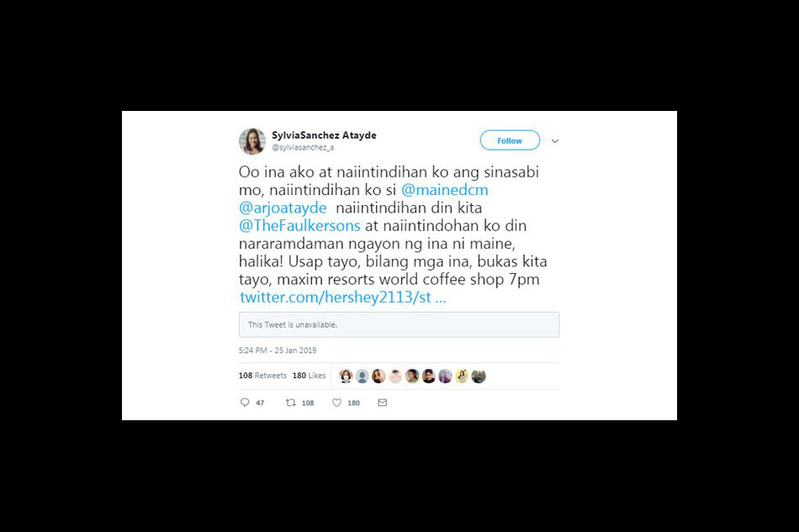View the 180 Likes list
The image size is (799, 532).
click(309, 376)
